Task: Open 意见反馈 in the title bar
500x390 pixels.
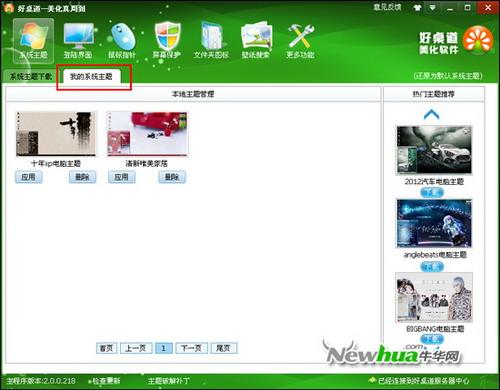Action: click(x=387, y=7)
